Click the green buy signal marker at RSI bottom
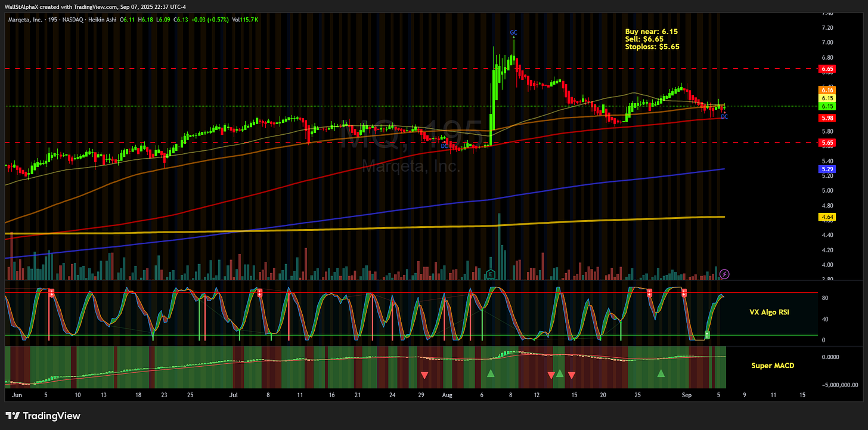868x430 pixels. (707, 336)
